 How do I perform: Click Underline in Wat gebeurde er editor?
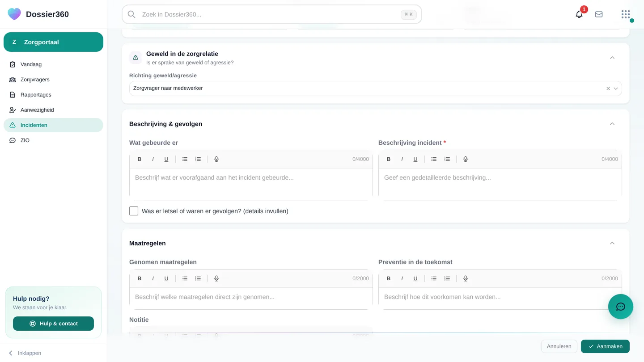point(166,159)
